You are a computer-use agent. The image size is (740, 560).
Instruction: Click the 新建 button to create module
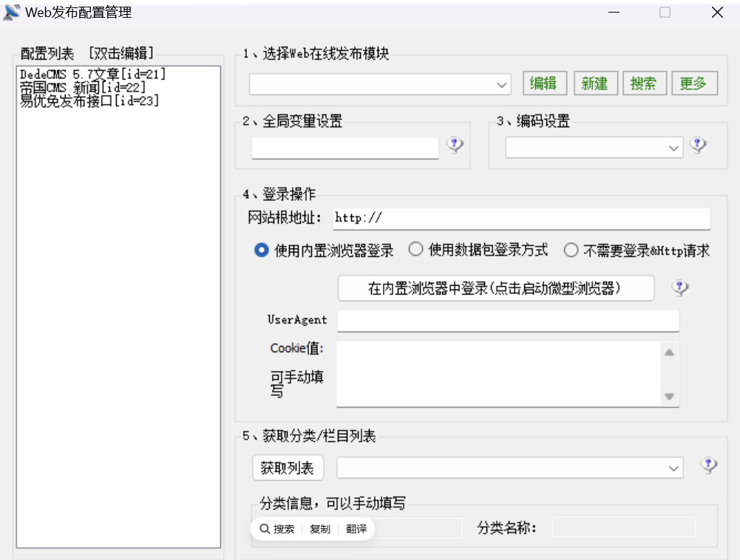click(595, 83)
